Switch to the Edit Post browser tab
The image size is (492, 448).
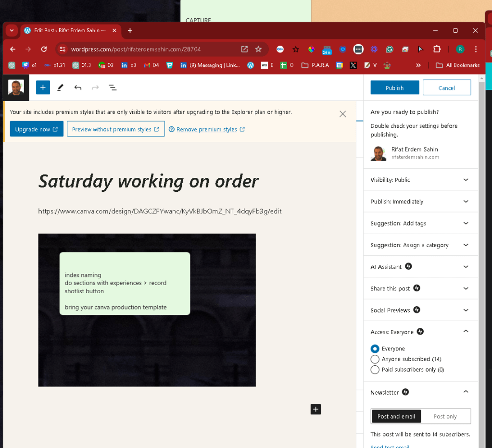pos(70,30)
